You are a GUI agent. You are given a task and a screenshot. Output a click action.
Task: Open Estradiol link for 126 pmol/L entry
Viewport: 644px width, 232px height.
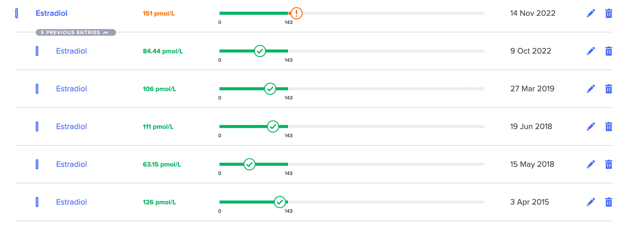[x=71, y=202]
